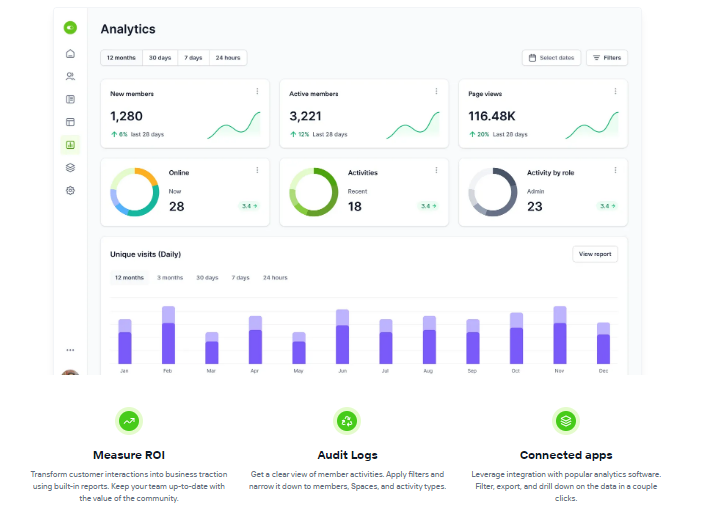The height and width of the screenshot is (521, 701).
Task: Click the green Activities donut chart
Action: 314,192
